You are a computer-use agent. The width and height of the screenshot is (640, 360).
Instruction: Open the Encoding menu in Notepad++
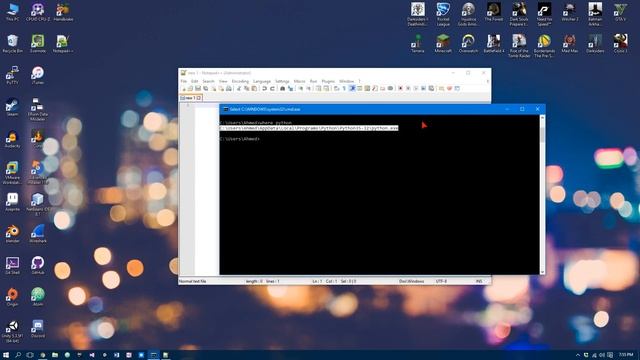(240, 81)
